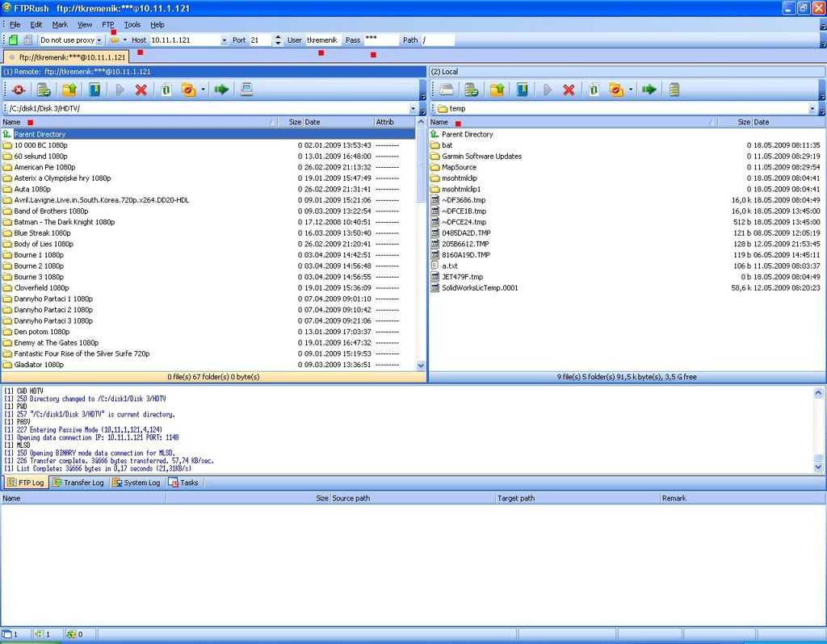Click the refresh icon in the Local toolbar
This screenshot has width=827, height=644.
coord(594,90)
